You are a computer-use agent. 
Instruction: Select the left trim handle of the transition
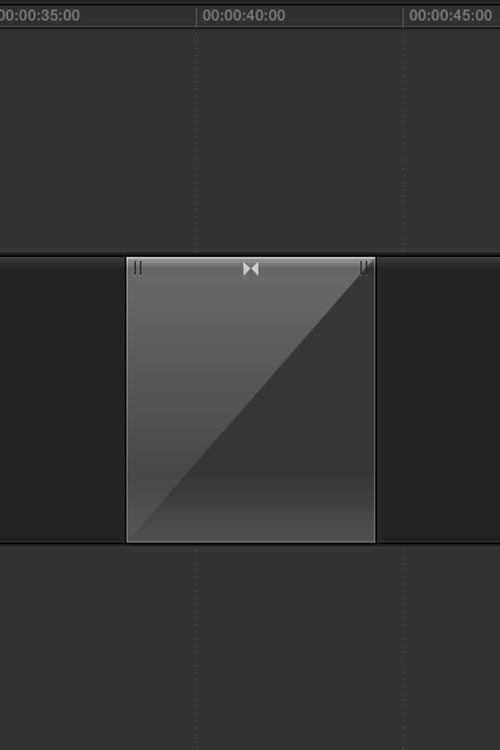[138, 268]
